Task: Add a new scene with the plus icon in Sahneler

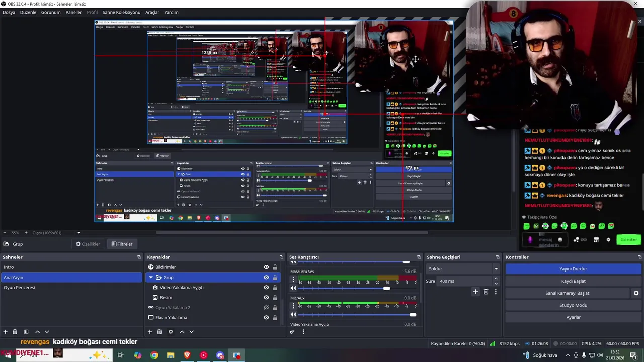Action: tap(6, 332)
